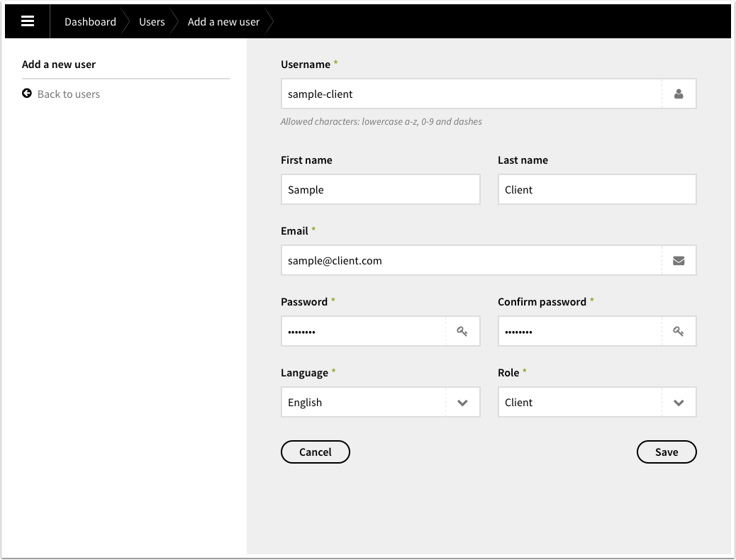This screenshot has width=736, height=560.
Task: Navigate to Users breadcrumb
Action: (x=152, y=21)
